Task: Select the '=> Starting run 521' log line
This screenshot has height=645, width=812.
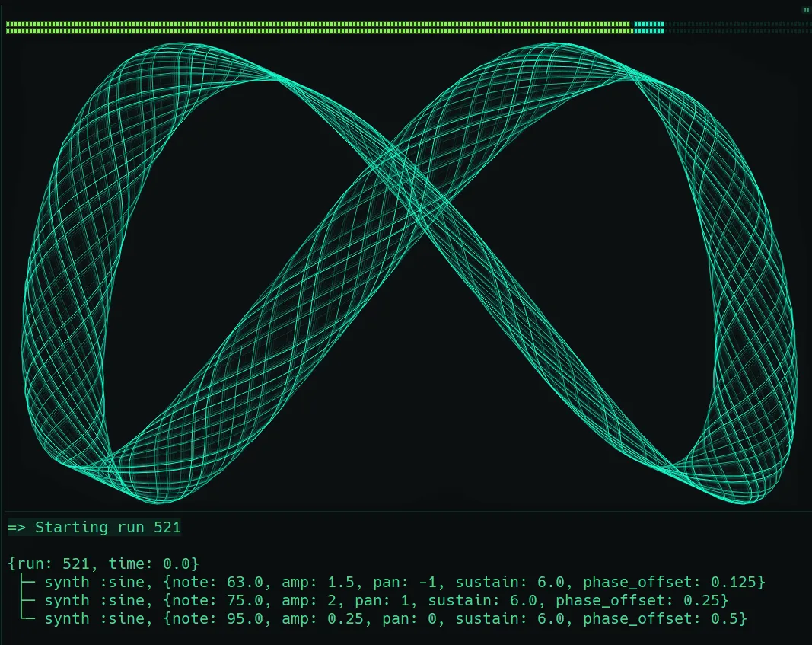Action: [94, 528]
